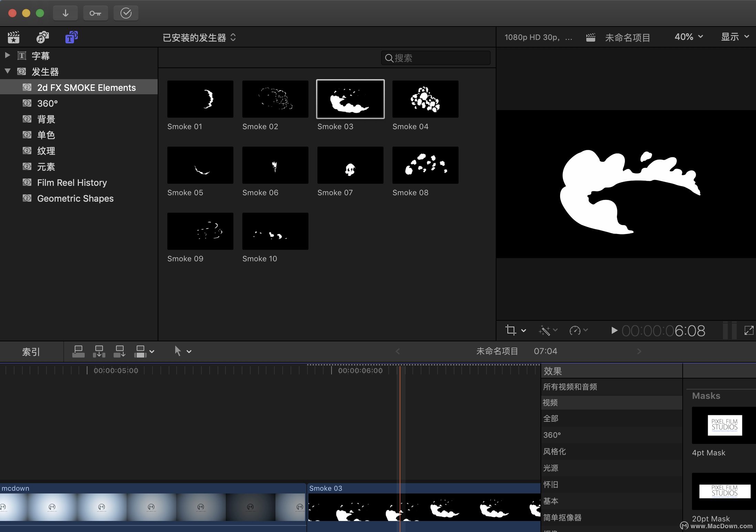
Task: Toggle the Titles and Generators sidebar
Action: pyautogui.click(x=71, y=37)
